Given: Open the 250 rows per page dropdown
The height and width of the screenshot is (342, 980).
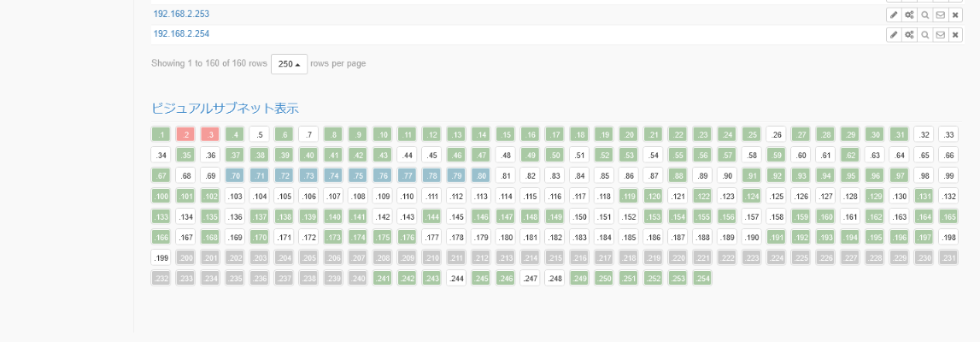Looking at the screenshot, I should coord(289,64).
